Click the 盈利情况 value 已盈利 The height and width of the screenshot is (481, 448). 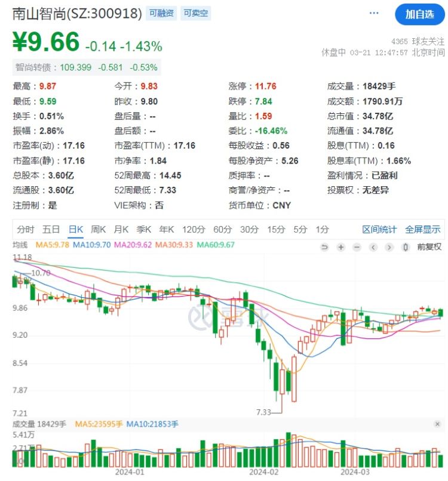(385, 175)
